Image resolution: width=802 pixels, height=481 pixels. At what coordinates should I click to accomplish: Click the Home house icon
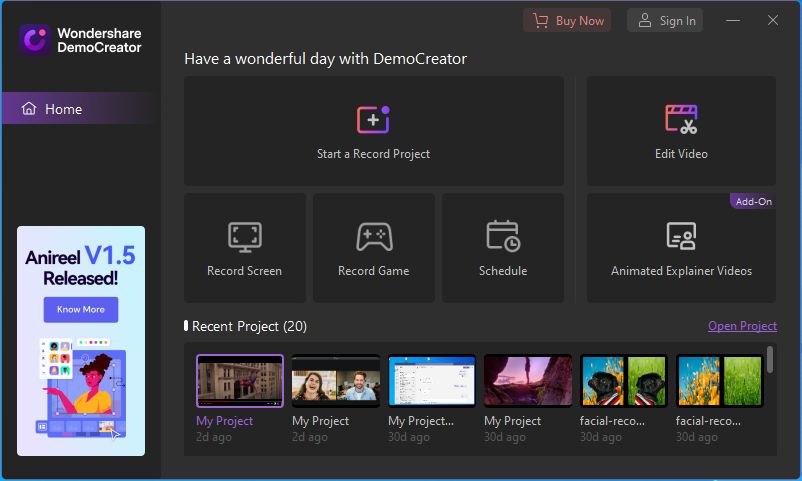(29, 108)
